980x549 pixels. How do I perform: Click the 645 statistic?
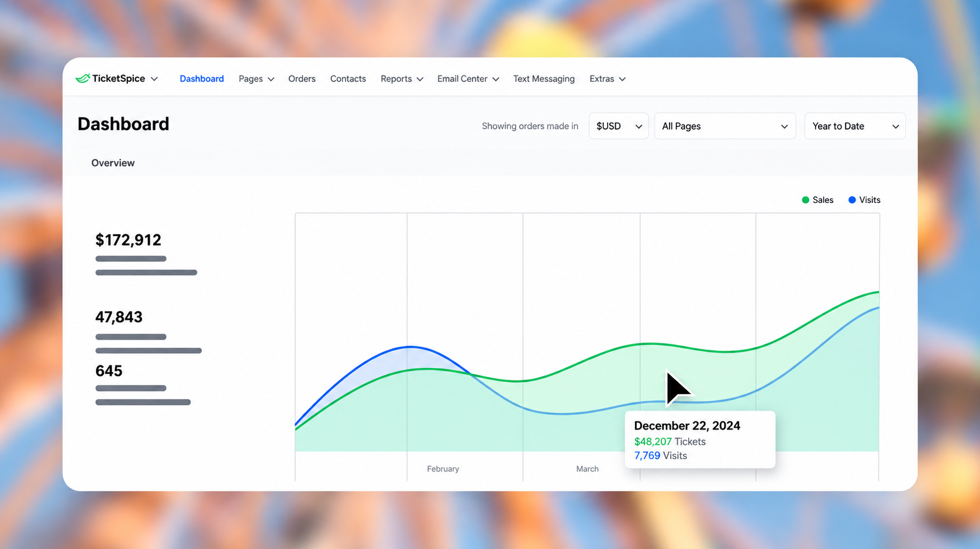[x=109, y=371]
